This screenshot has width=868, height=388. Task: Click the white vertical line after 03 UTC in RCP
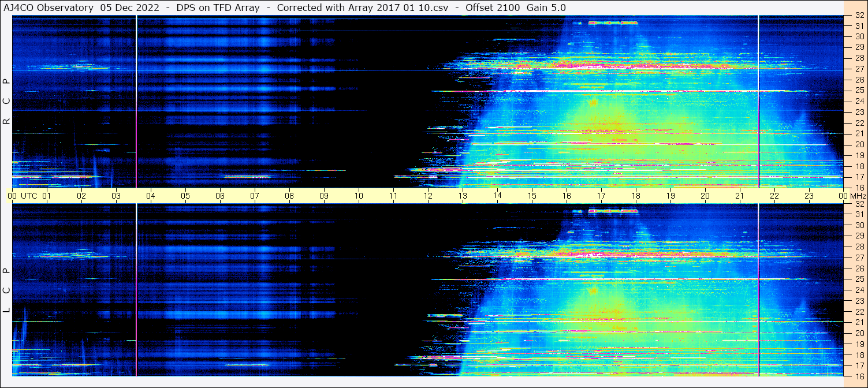coord(136,102)
